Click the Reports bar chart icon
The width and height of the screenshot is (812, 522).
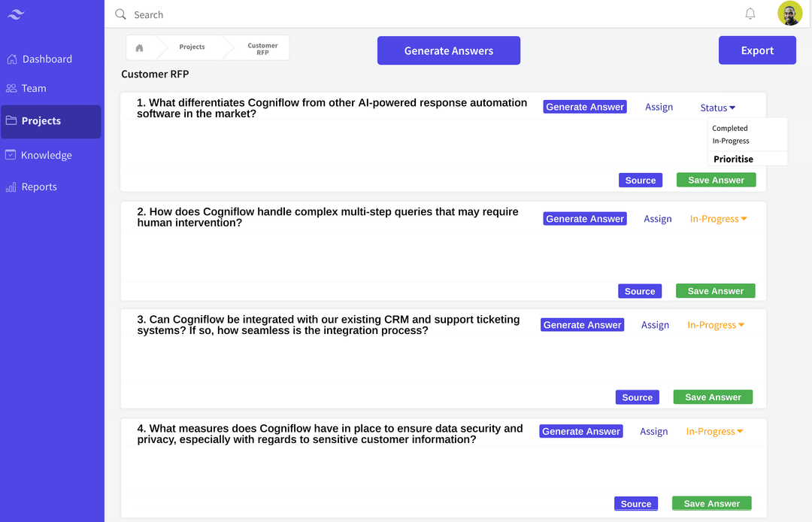11,187
